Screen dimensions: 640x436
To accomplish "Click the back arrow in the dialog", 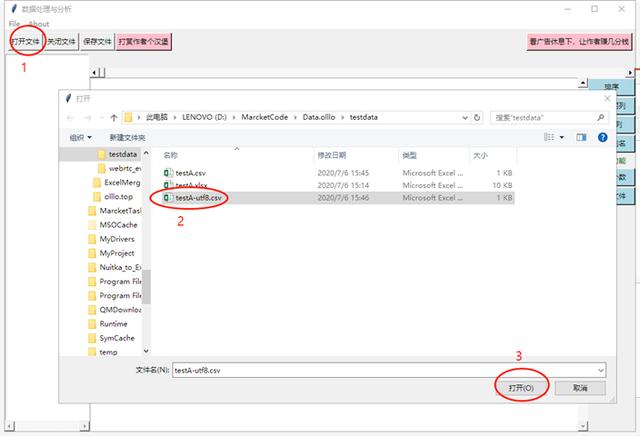I will 72,117.
